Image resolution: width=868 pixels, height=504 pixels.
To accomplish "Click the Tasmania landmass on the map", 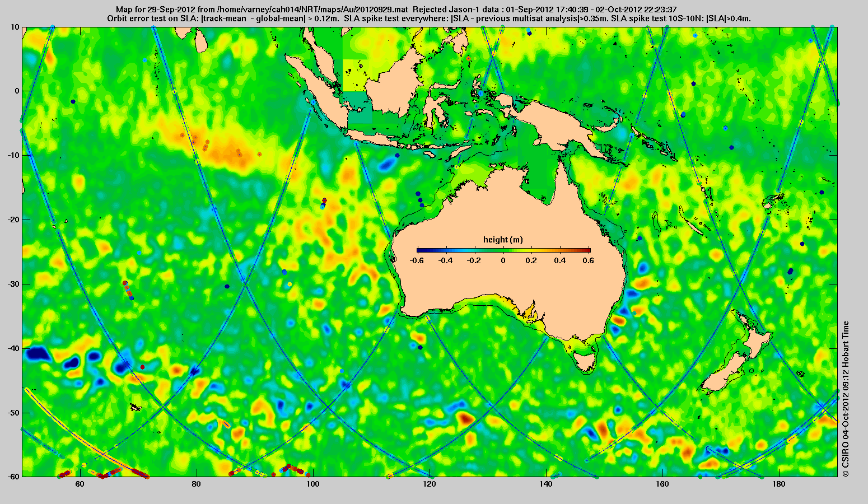I will (586, 361).
